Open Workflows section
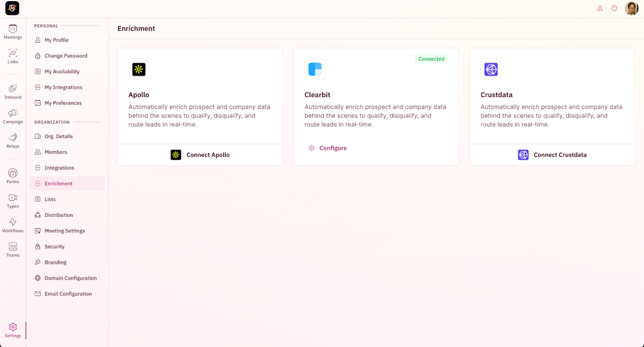Image resolution: width=644 pixels, height=347 pixels. pos(13,226)
